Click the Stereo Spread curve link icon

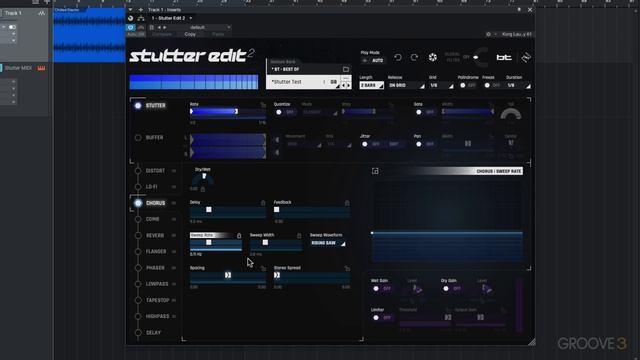point(347,268)
